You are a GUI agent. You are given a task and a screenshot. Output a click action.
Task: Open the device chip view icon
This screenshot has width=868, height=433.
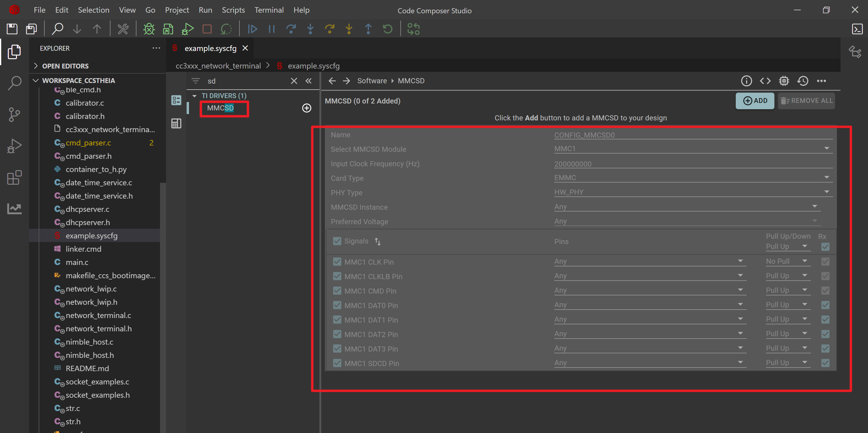(x=784, y=81)
